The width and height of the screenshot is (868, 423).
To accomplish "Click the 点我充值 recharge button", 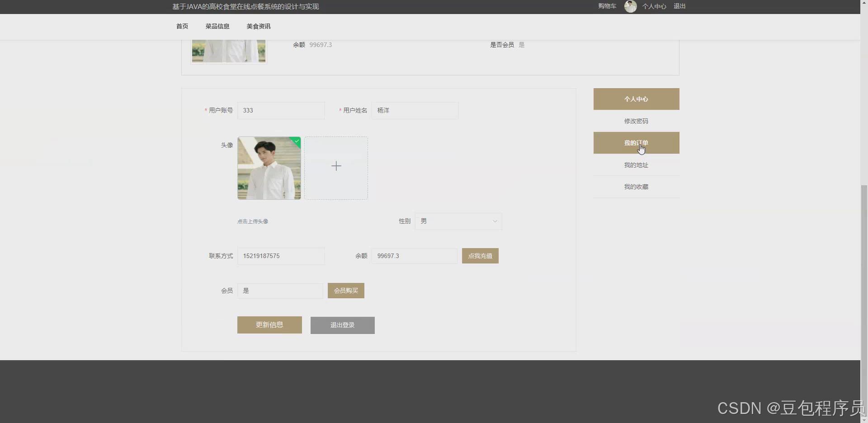I will click(480, 255).
